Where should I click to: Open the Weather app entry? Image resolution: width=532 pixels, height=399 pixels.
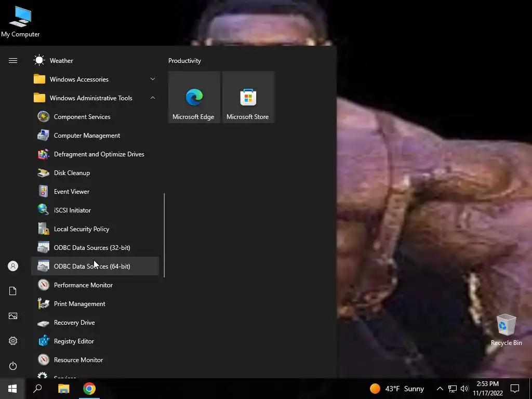[x=95, y=61]
